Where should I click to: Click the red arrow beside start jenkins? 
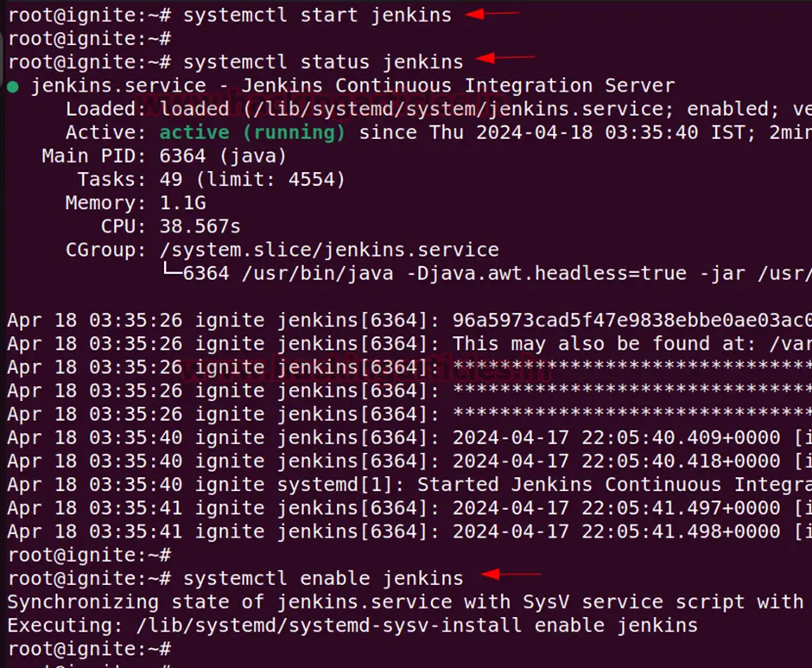tap(492, 14)
